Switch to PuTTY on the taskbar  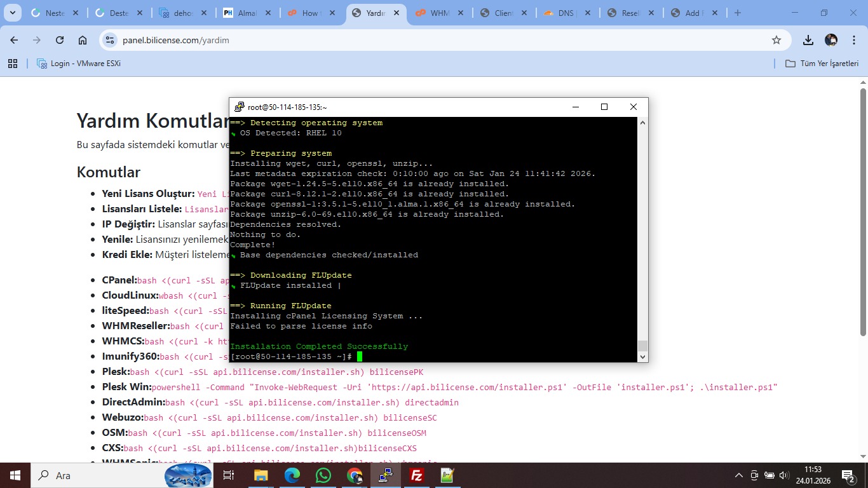coord(385,475)
